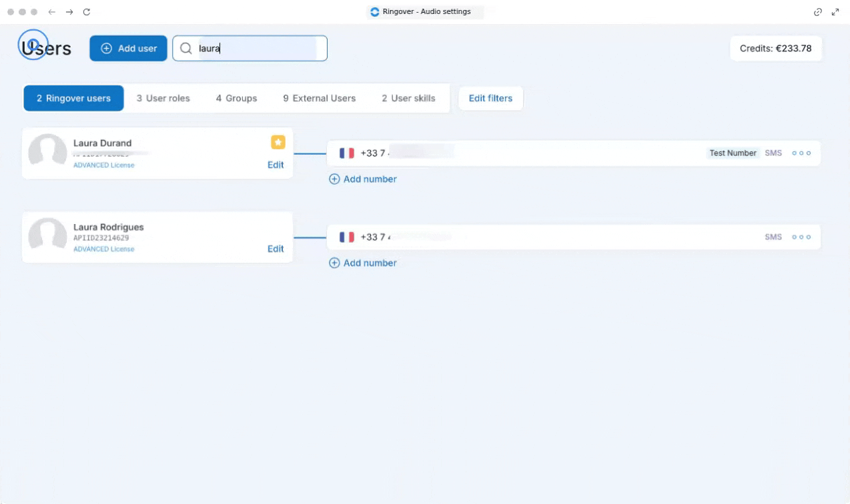
Task: Click the Edit filters button
Action: 490,98
